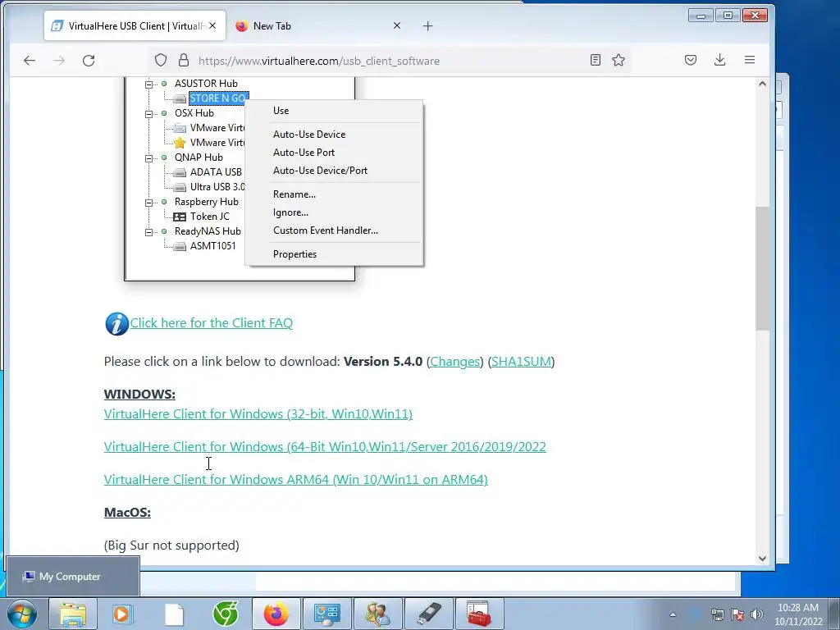Switch to Firefox on the taskbar

[276, 614]
